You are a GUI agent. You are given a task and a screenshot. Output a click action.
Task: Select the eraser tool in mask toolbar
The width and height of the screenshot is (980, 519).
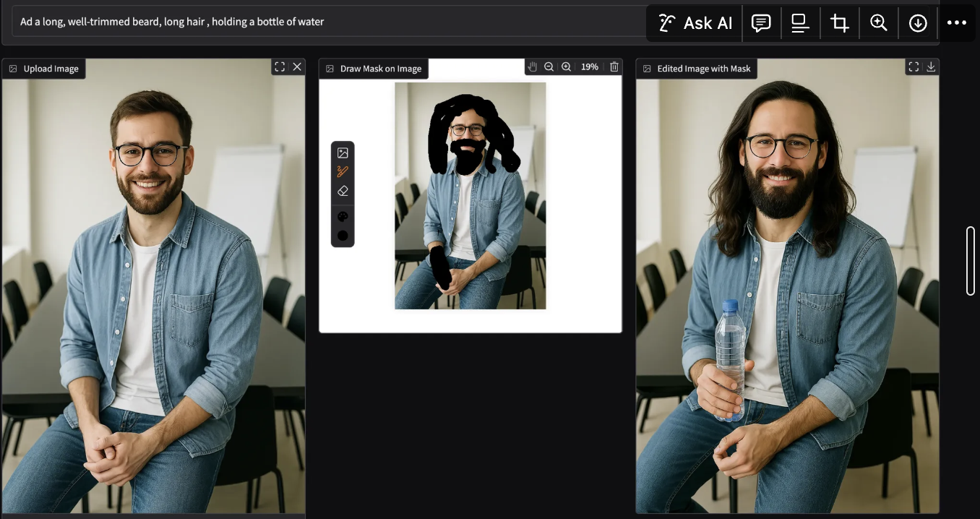pos(343,191)
